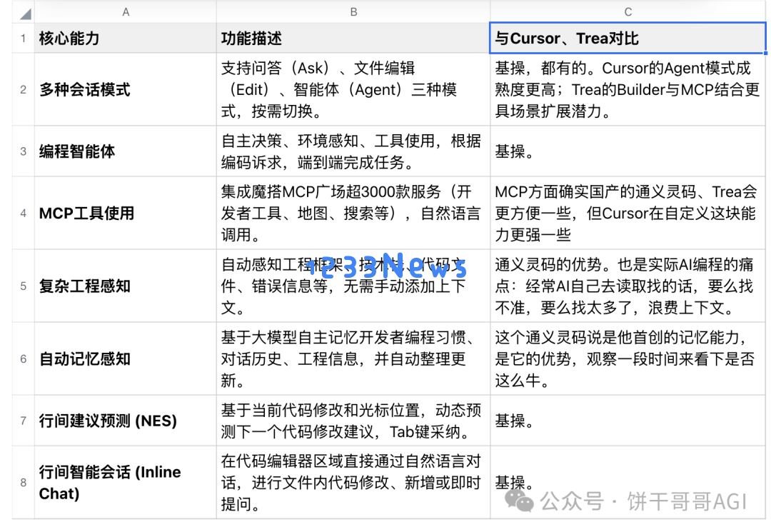Click the cell starting '通义灵码的优势'
This screenshot has width=771, height=532.
point(628,286)
